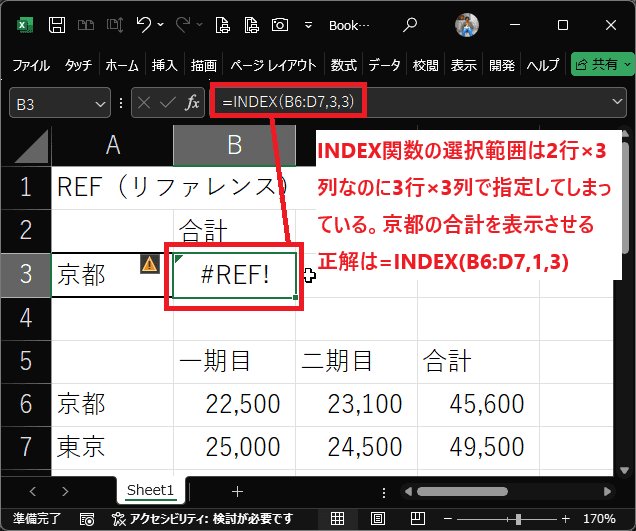Click the macro recording icon in status bar
636x531 pixels.
[87, 519]
